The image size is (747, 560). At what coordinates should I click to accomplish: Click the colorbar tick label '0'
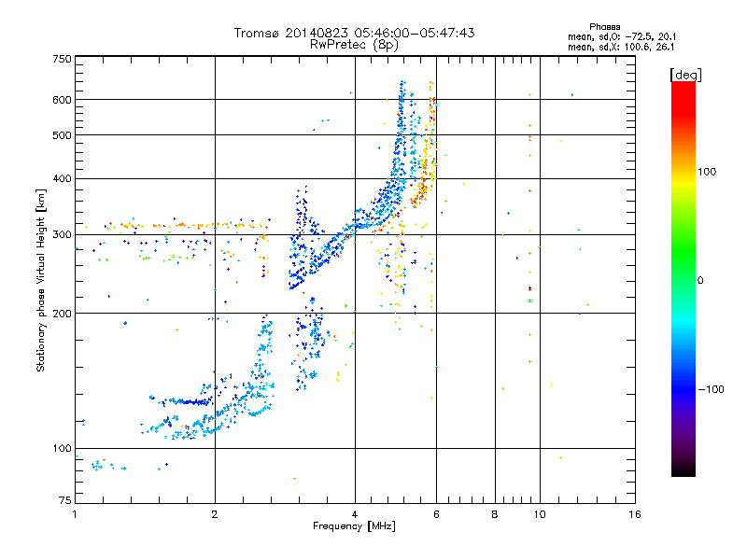(x=700, y=281)
